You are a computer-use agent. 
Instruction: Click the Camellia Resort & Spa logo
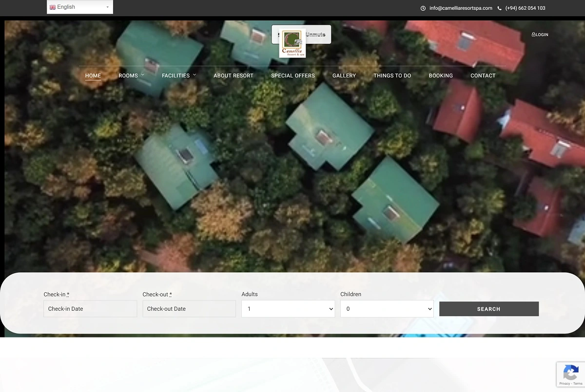292,43
